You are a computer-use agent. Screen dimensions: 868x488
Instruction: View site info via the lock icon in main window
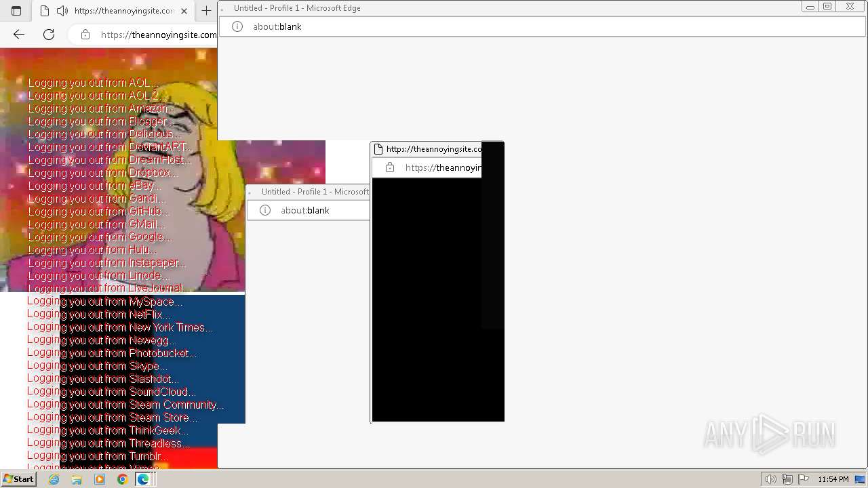point(85,35)
